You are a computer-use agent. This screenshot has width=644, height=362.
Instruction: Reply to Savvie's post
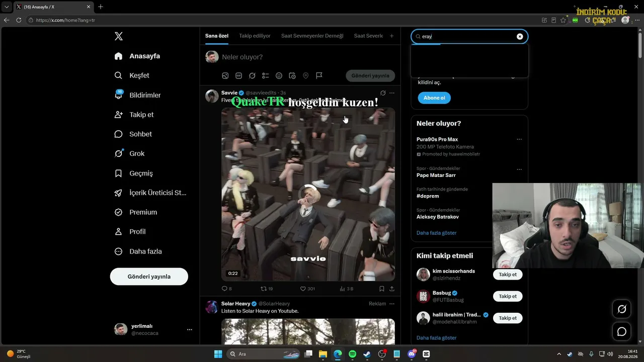[x=226, y=289]
